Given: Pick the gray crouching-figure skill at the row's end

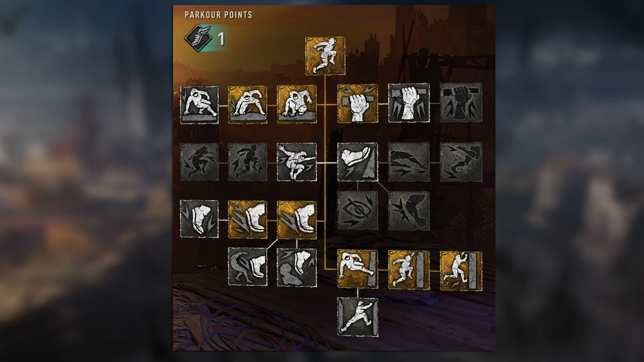Looking at the screenshot, I should point(200,105).
